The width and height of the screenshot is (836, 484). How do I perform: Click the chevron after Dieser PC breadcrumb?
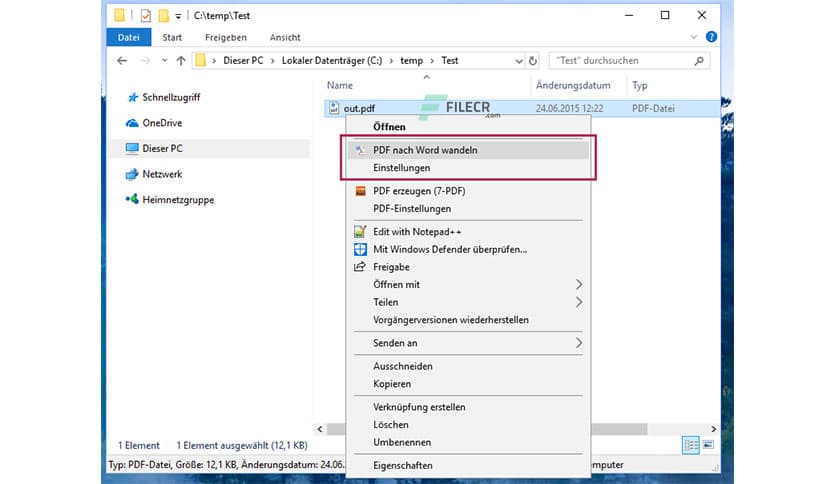click(x=272, y=61)
